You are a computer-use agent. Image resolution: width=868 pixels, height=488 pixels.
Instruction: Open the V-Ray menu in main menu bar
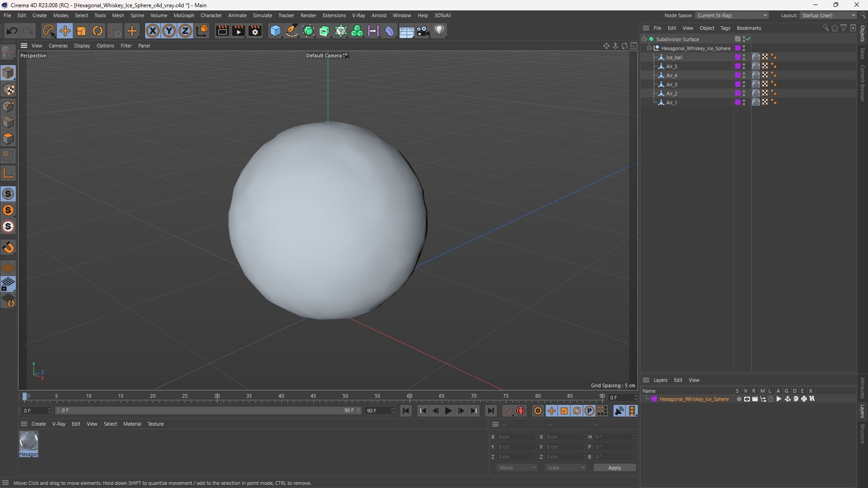[x=359, y=15]
